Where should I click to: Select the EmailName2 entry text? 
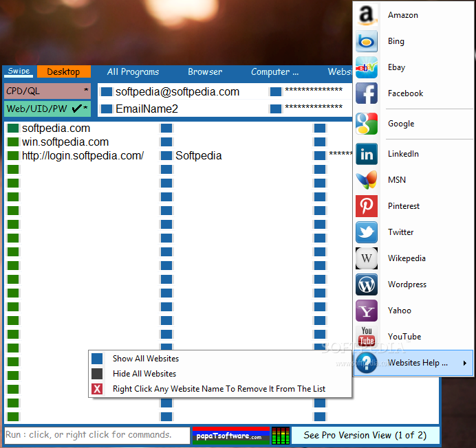[x=147, y=109]
